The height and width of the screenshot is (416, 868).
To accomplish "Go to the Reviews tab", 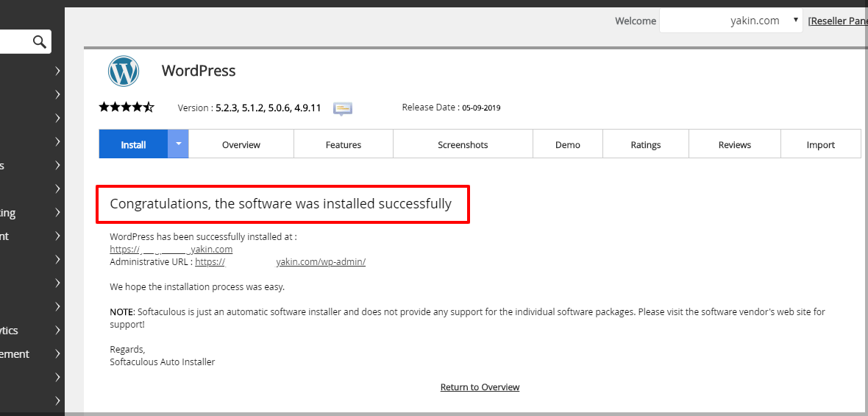I will pos(735,144).
